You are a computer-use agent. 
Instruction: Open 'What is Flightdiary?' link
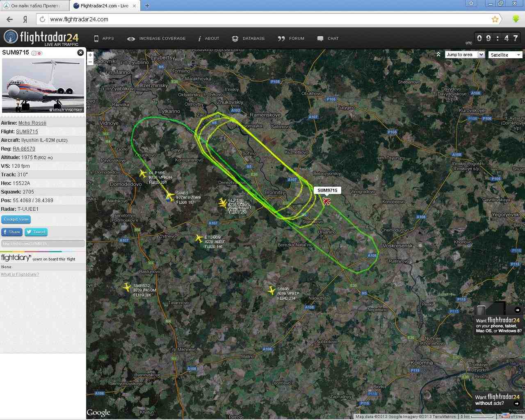click(x=20, y=274)
